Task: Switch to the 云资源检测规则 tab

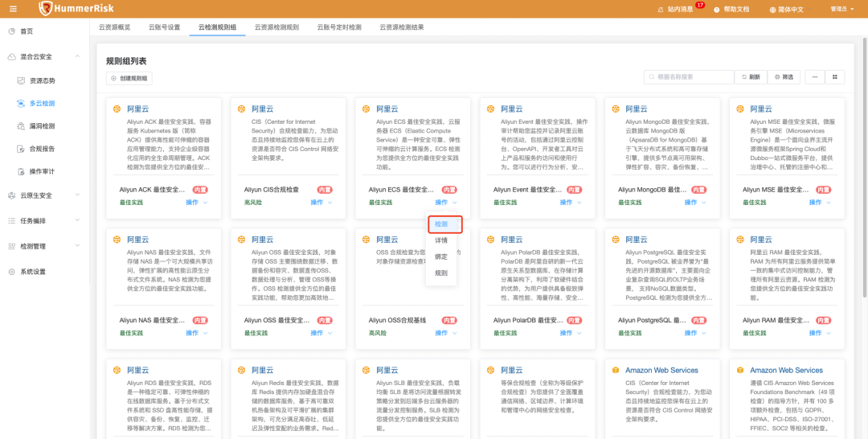Action: coord(276,27)
